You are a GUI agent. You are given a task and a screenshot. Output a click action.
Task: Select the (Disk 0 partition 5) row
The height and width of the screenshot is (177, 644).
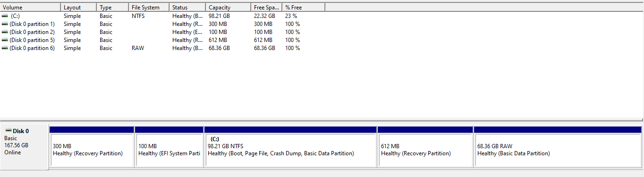[x=32, y=40]
